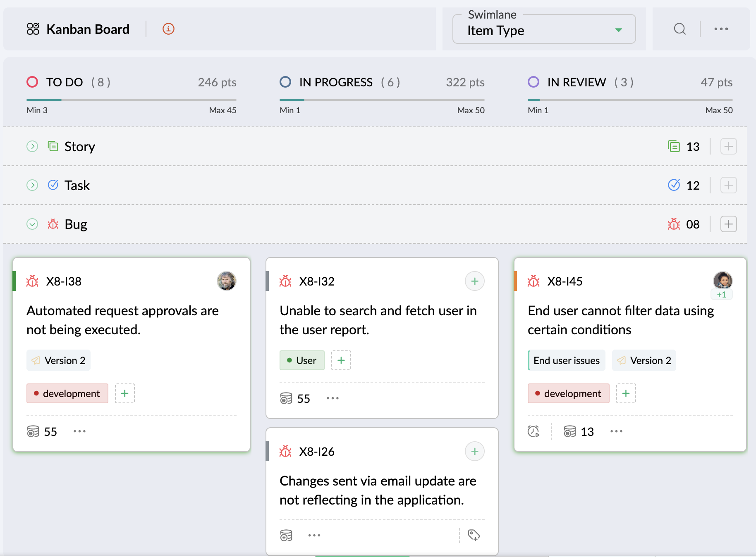
Task: Select the IN REVIEW column header
Action: point(577,82)
